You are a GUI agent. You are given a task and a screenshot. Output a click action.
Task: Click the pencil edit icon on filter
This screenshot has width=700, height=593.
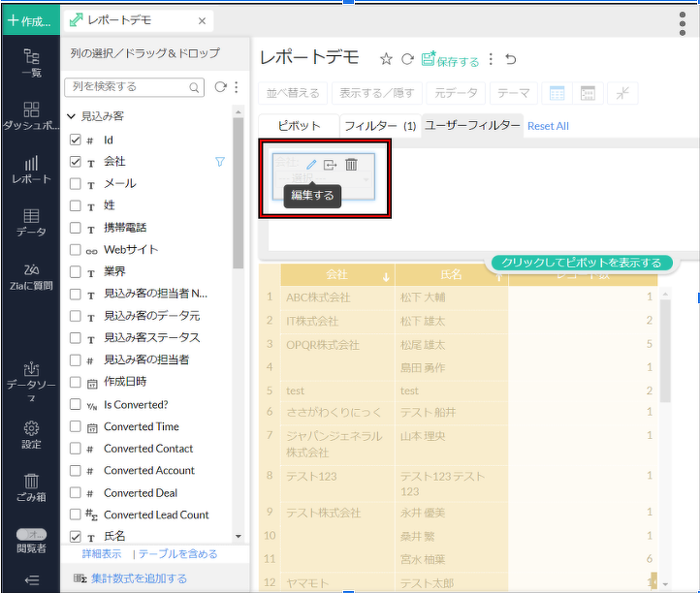[x=311, y=165]
